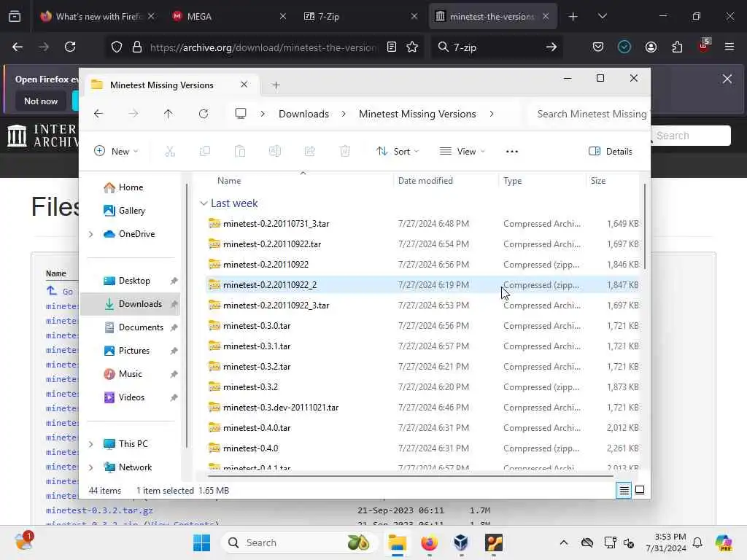Open Firefox from the taskbar

(x=429, y=542)
